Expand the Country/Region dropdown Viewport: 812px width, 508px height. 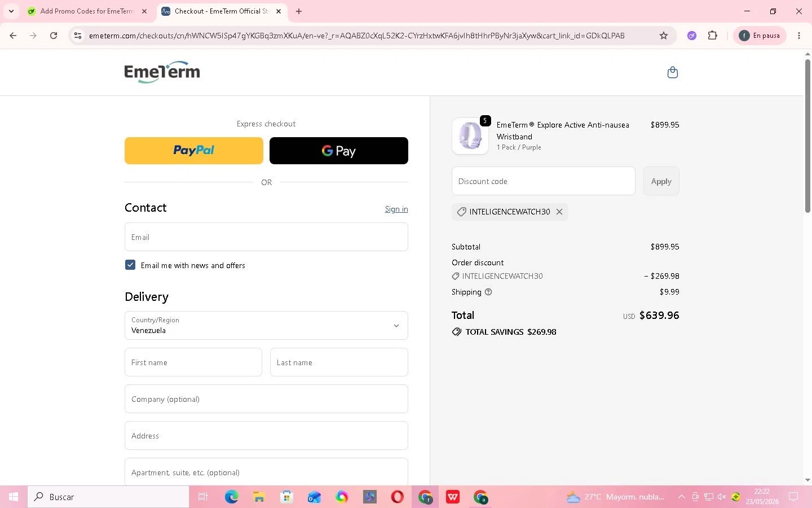pos(266,326)
